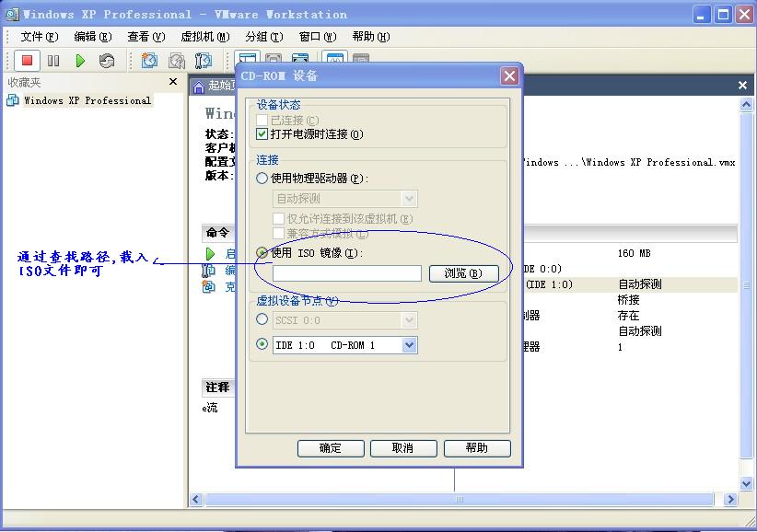Click the red Power Off toolbar button
Screen dimensions: 757x532
pyautogui.click(x=28, y=61)
